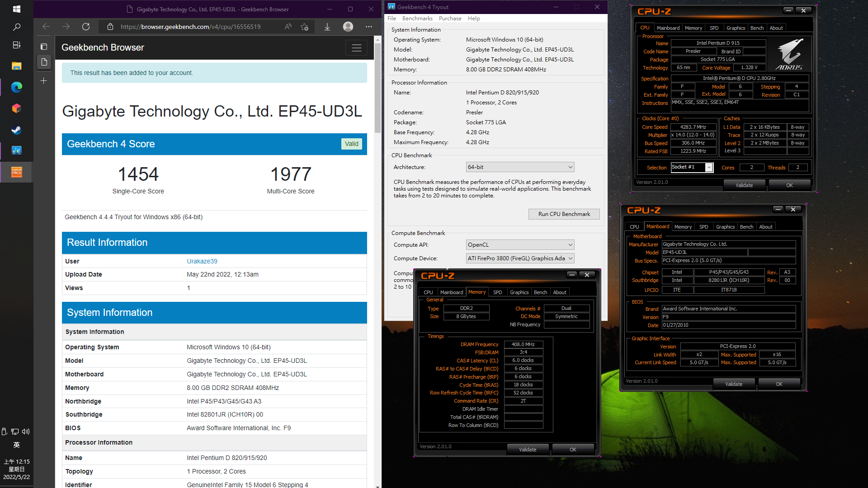Viewport: 868px width, 488px height.
Task: Open Edge settings and more menu
Action: pos(369,27)
